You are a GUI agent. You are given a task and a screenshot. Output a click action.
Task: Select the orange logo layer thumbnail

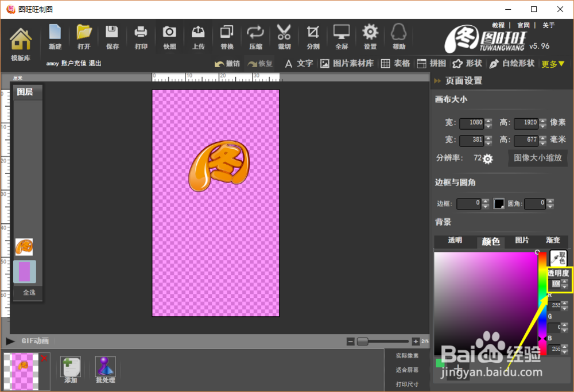coord(24,247)
